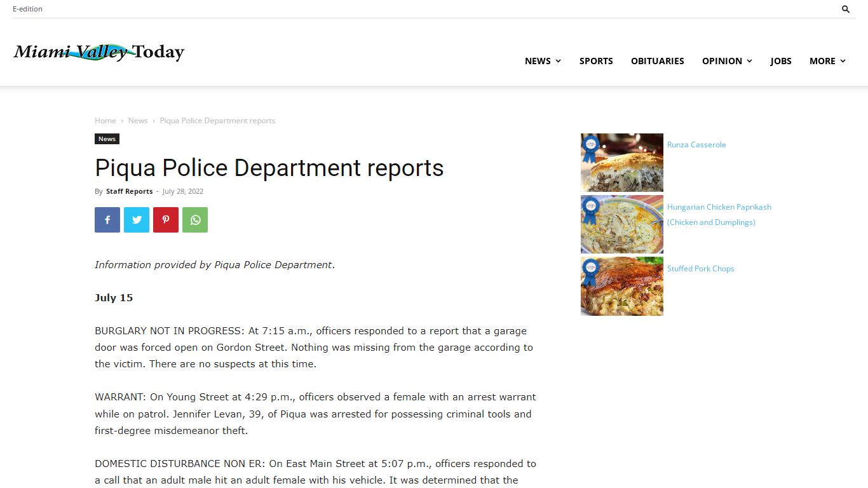Screen dimensions: 868x488
Task: Open the Sports section
Action: (596, 61)
